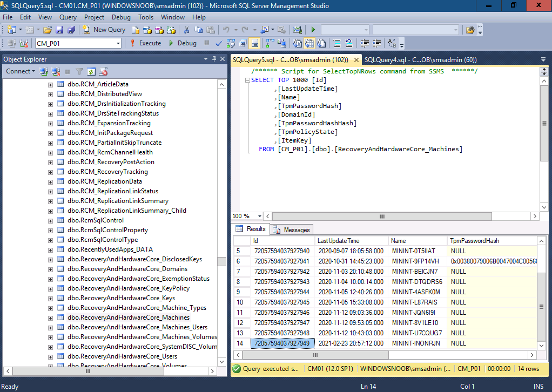
Task: Select dbo.RecoveryAndHardwareCore_Machines_Users in the tree
Action: click(137, 327)
